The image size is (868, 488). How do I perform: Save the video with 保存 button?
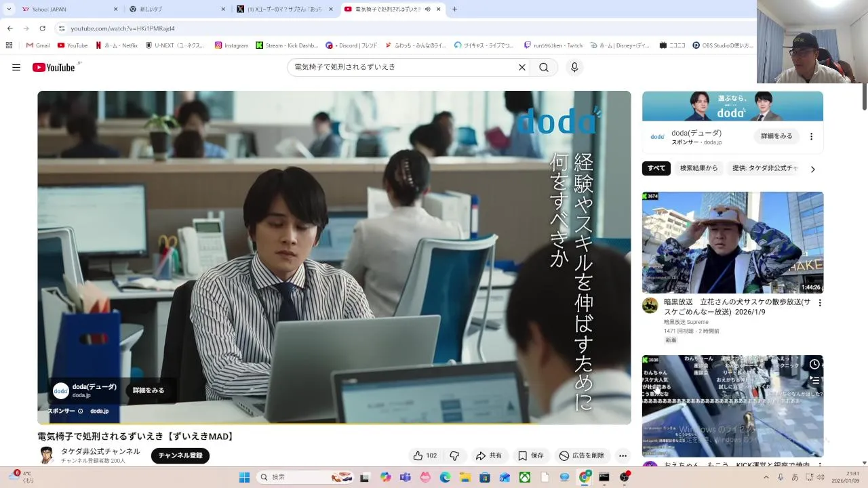pyautogui.click(x=531, y=455)
